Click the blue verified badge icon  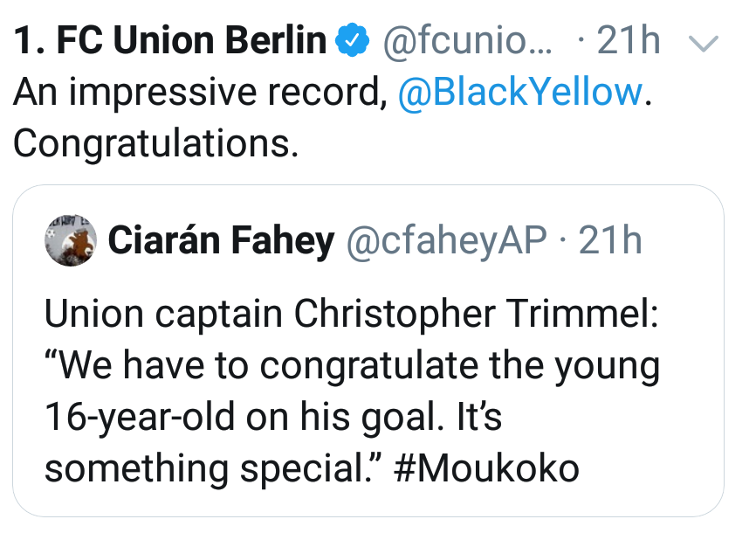coord(352,40)
